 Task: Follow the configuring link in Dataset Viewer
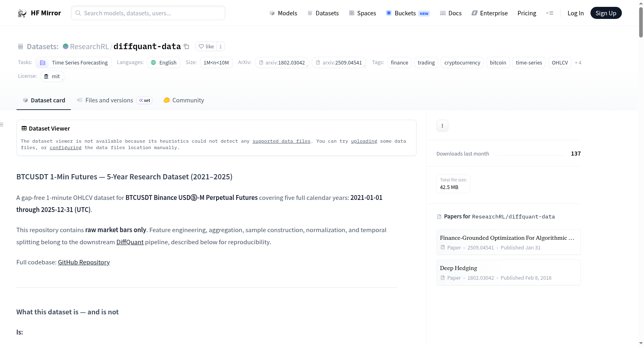(x=66, y=148)
